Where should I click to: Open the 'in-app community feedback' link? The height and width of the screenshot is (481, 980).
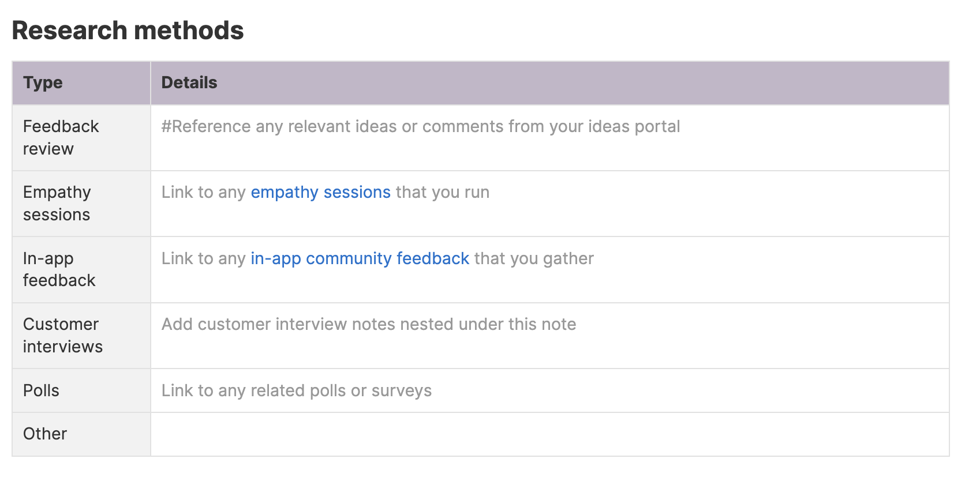point(360,258)
